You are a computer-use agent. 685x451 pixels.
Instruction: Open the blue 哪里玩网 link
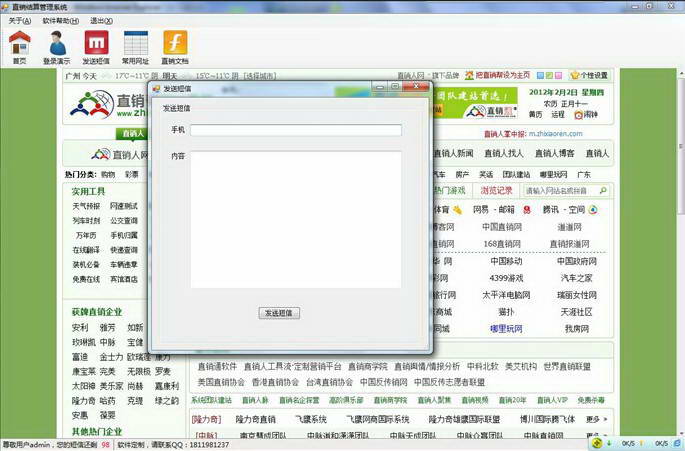506,329
